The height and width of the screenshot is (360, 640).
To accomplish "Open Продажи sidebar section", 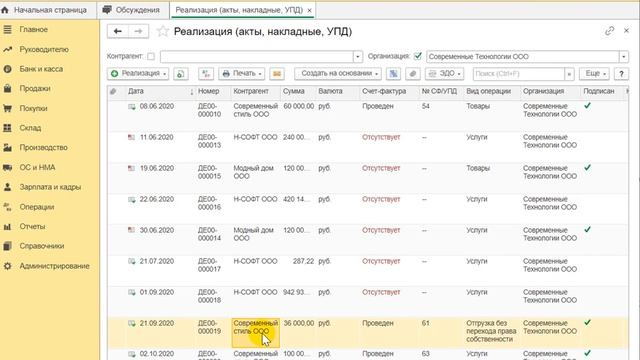I will (x=35, y=89).
